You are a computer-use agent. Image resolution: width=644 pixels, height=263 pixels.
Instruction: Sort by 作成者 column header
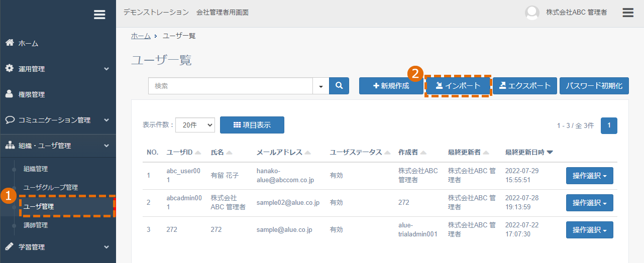(412, 153)
